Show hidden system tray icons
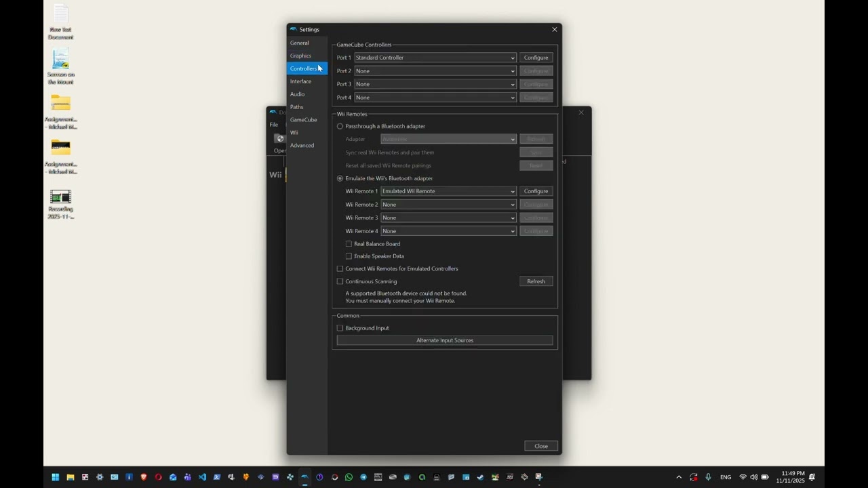 coord(679,477)
